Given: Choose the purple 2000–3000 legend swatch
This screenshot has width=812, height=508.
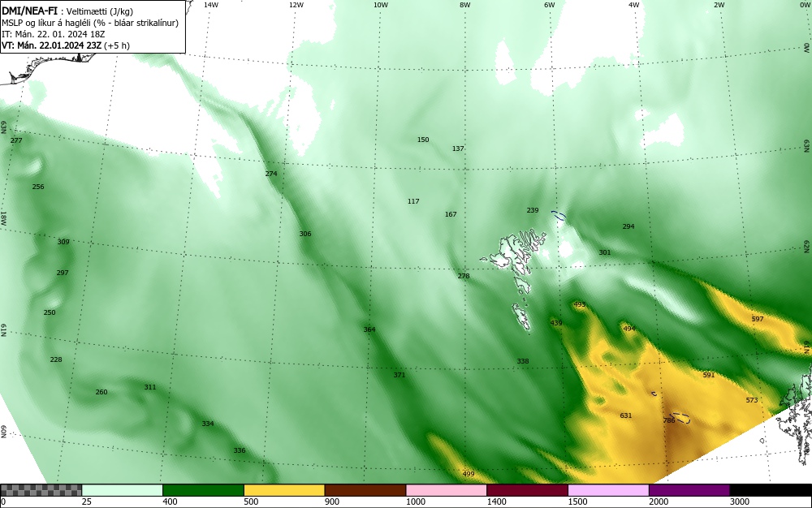Looking at the screenshot, I should (x=689, y=490).
